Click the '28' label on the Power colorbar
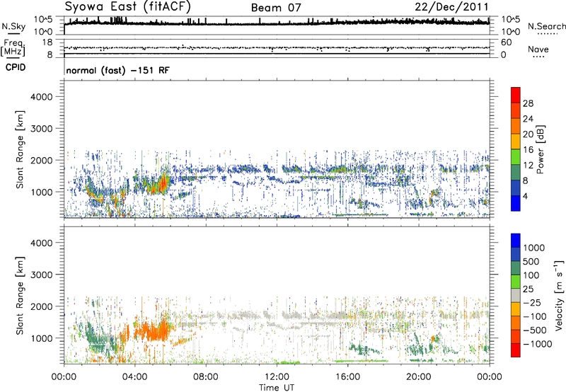 point(528,103)
